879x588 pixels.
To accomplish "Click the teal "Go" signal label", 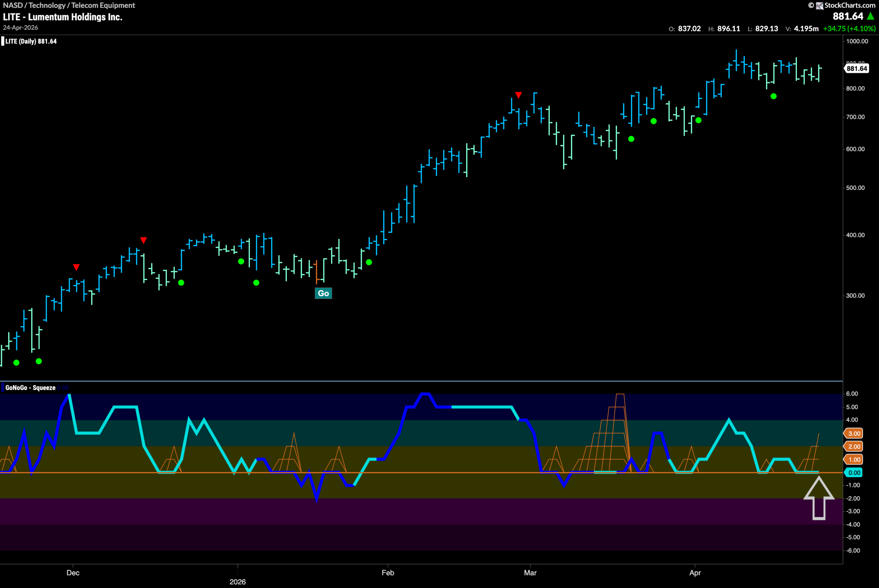I will (323, 293).
